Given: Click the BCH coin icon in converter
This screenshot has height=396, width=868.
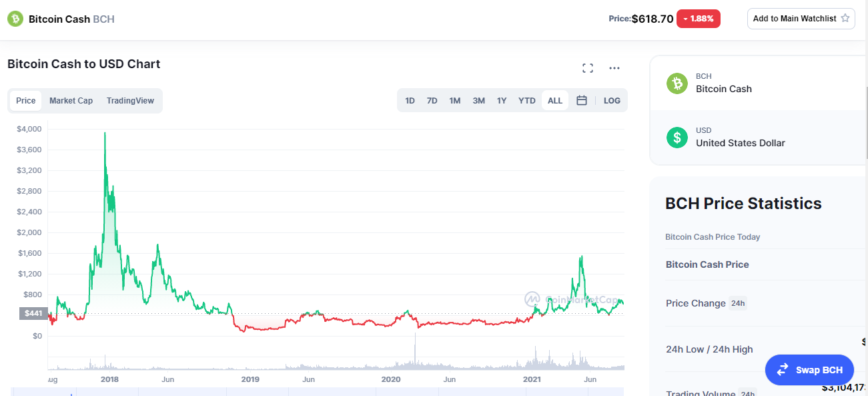Looking at the screenshot, I should pos(677,83).
